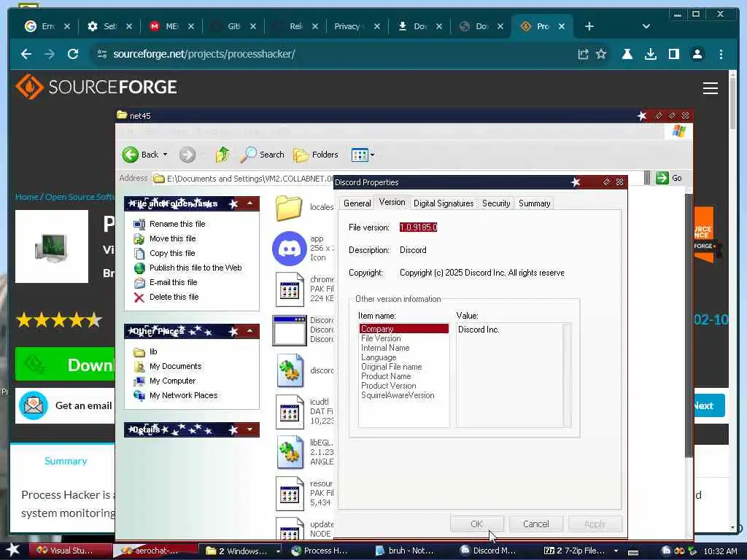
Task: Select Product Name item
Action: pos(386,376)
